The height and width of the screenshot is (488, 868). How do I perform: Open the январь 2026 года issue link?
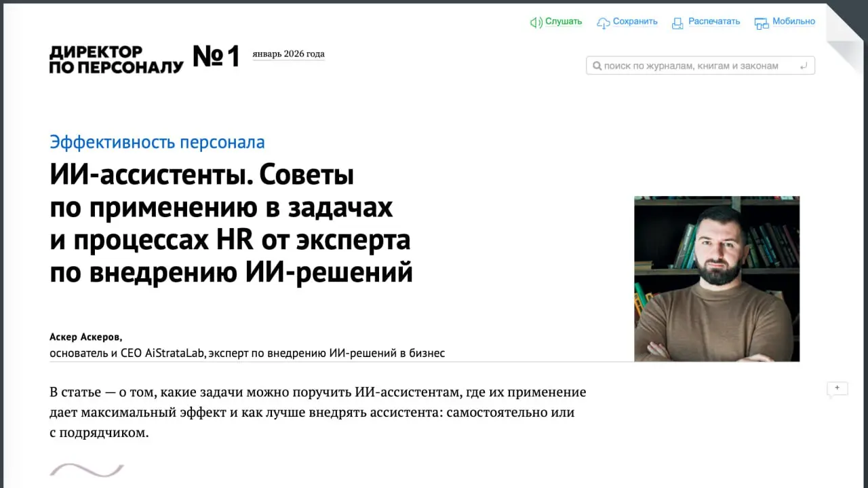(288, 54)
